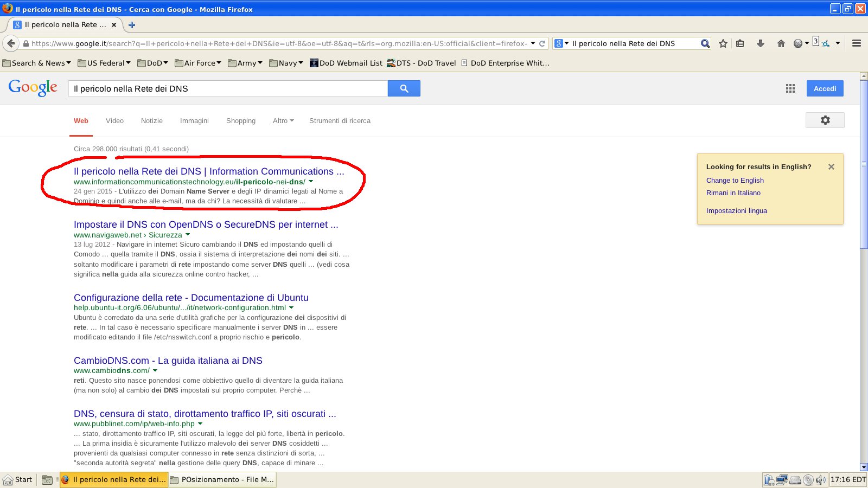Open 'Il pericolo nella Rete dei DNS' result

tap(209, 171)
